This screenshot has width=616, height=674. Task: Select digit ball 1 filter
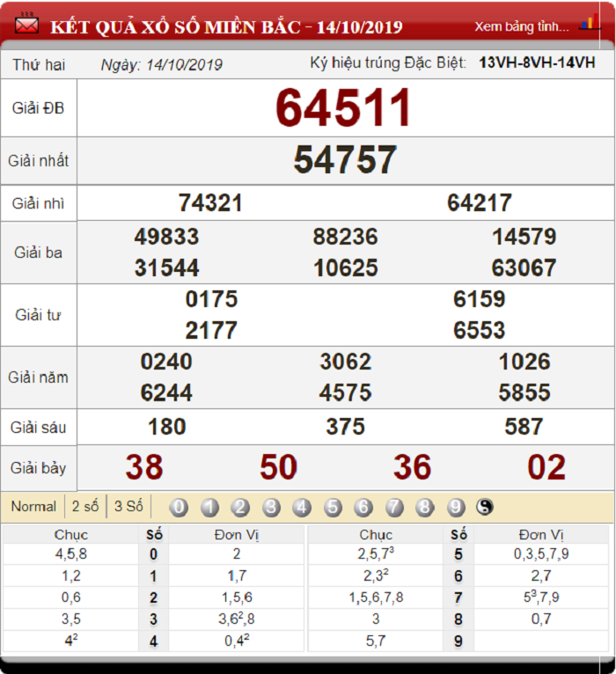click(x=209, y=507)
